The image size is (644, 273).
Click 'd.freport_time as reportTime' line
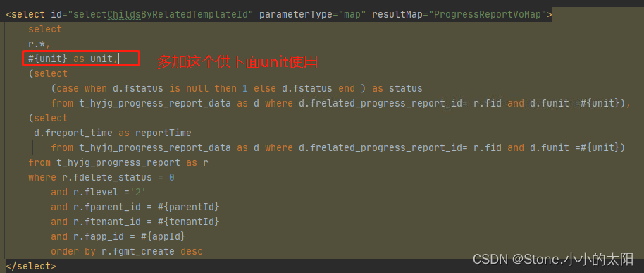113,133
